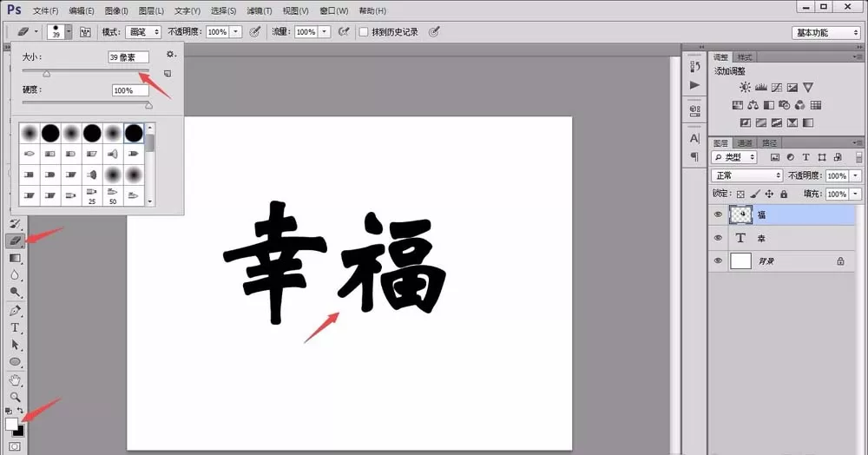Add a Brightness/Contrast adjustment
Viewport: 868px width, 455px height.
click(x=745, y=88)
